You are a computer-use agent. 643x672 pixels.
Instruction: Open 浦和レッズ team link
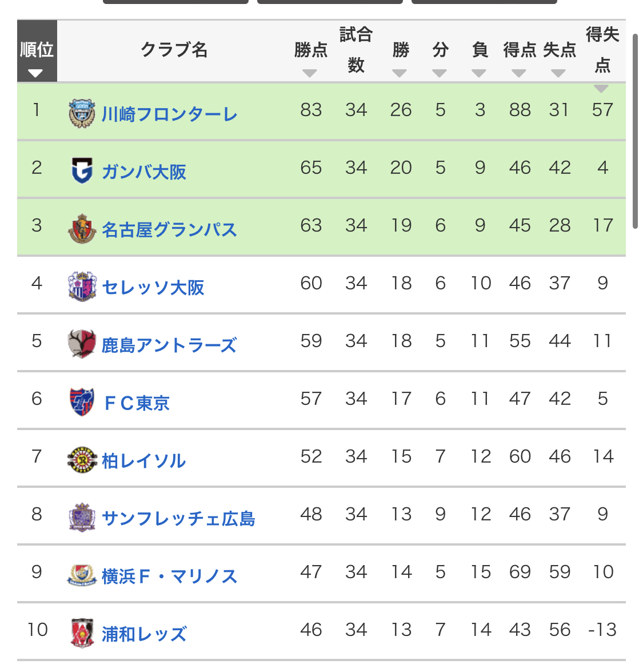(x=144, y=634)
